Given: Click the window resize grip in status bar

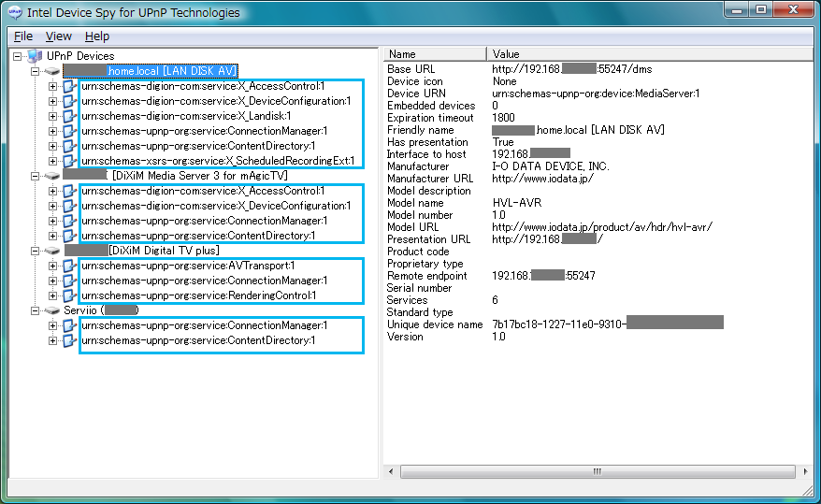Looking at the screenshot, I should [807, 490].
